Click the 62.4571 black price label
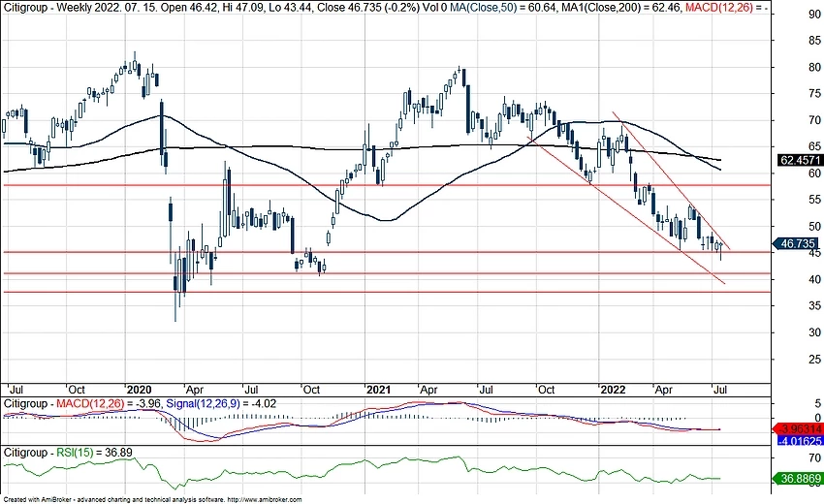 pyautogui.click(x=800, y=160)
